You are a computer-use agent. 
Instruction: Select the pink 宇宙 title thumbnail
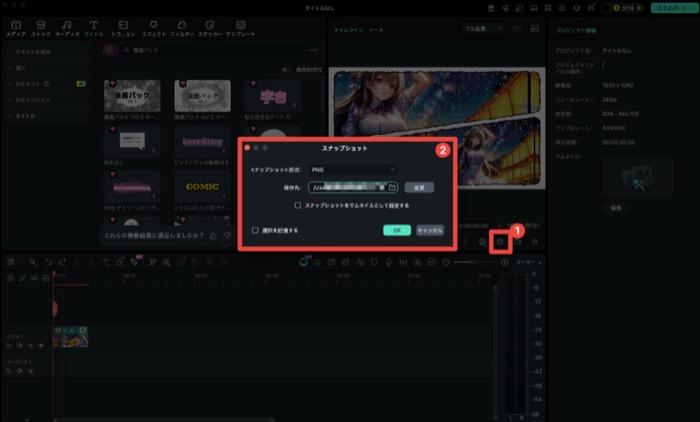(x=273, y=96)
